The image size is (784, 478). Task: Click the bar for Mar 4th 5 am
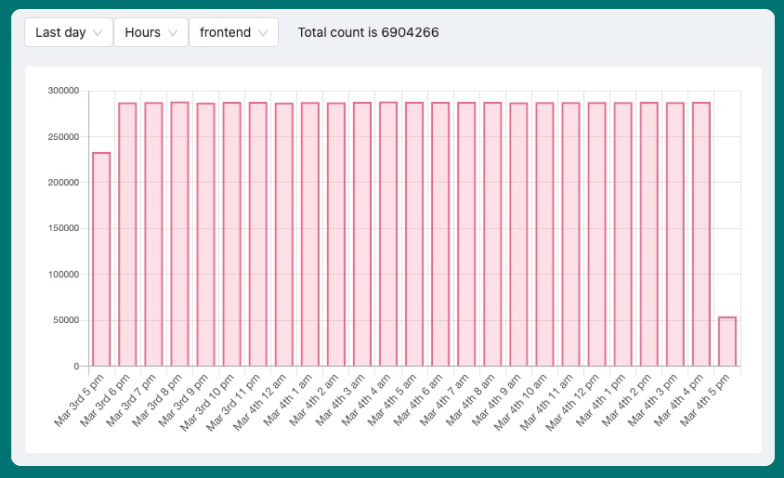414,234
